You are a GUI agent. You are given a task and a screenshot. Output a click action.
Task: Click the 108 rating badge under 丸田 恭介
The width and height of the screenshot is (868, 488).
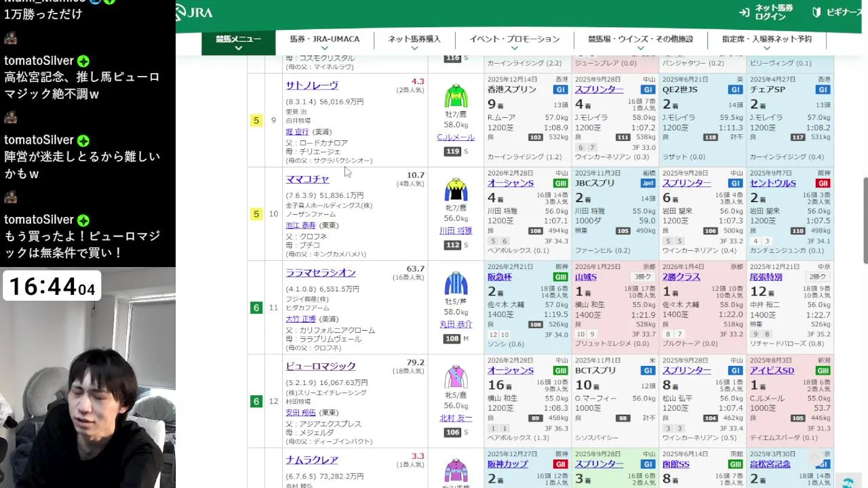tap(452, 338)
